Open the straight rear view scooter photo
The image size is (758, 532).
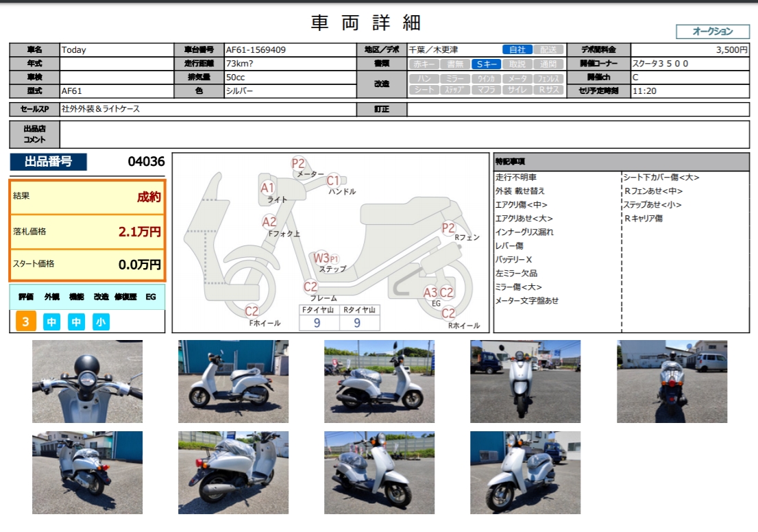click(x=672, y=382)
